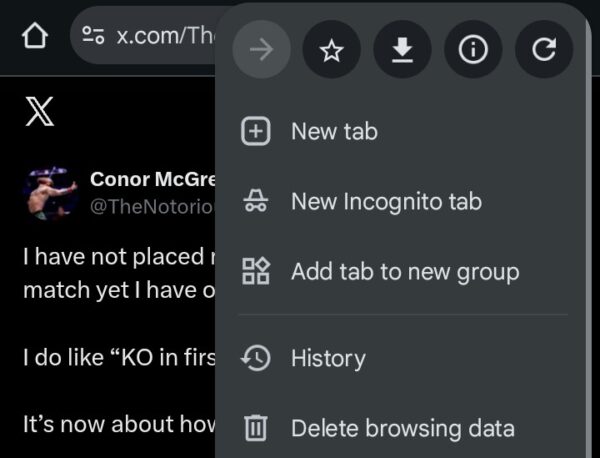This screenshot has width=600, height=458.
Task: Choose Delete browsing data
Action: point(402,429)
